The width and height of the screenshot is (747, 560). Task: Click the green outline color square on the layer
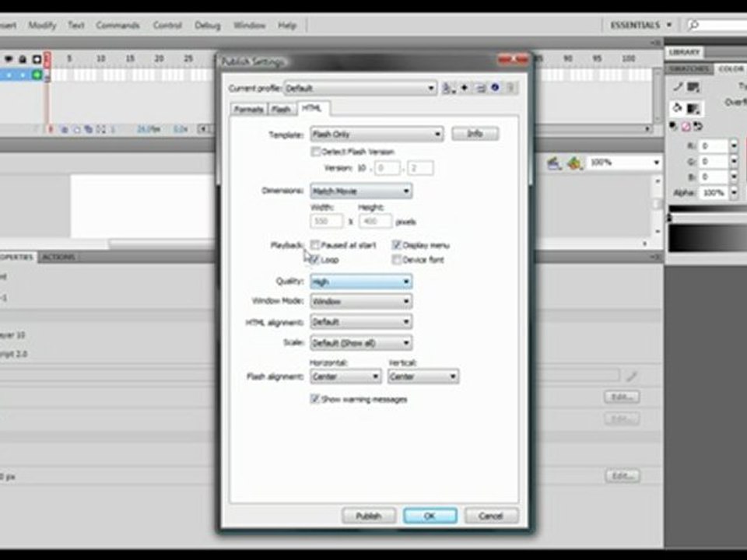(x=37, y=75)
